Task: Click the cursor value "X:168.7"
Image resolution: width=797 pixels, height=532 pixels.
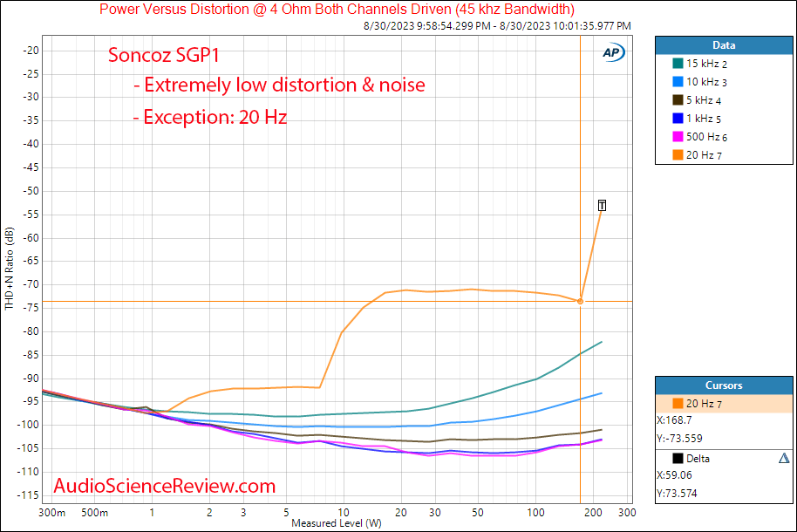Action: (x=674, y=420)
